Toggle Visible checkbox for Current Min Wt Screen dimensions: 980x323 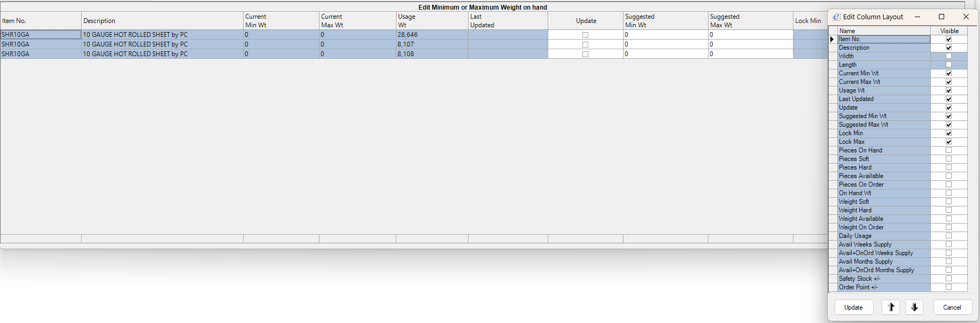[948, 73]
